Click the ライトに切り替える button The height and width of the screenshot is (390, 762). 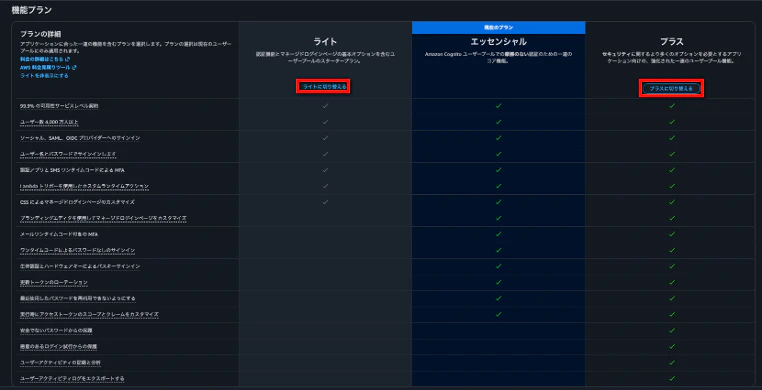tap(324, 87)
